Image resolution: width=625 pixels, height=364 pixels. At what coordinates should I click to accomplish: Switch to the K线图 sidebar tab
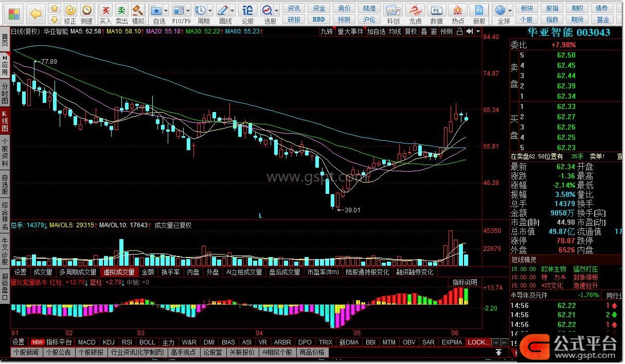pos(5,120)
